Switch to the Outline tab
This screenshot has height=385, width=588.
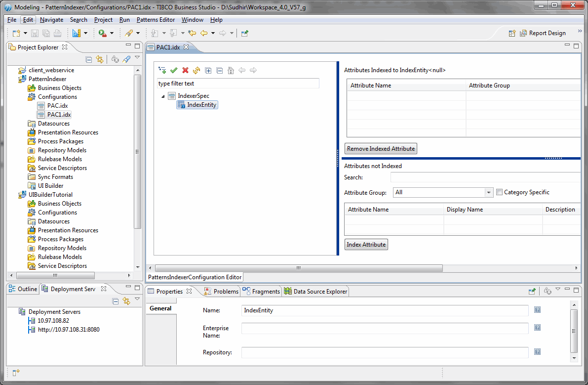tap(23, 289)
